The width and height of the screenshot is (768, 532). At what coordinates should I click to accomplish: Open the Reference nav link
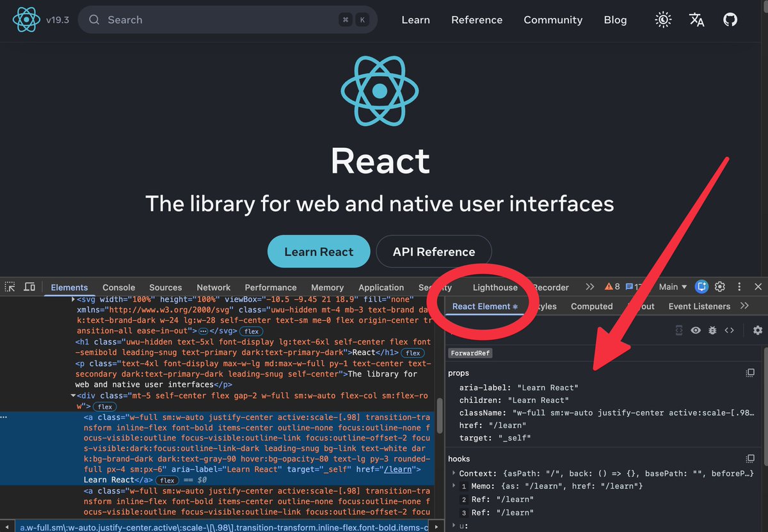477,20
